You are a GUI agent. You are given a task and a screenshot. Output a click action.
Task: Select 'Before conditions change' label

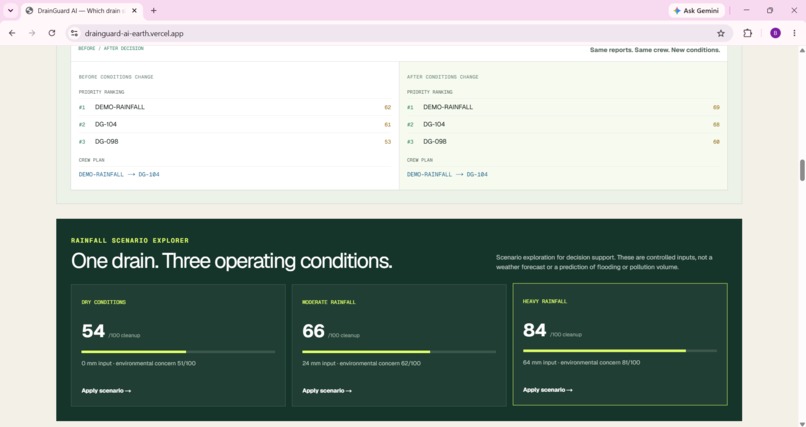[116, 77]
